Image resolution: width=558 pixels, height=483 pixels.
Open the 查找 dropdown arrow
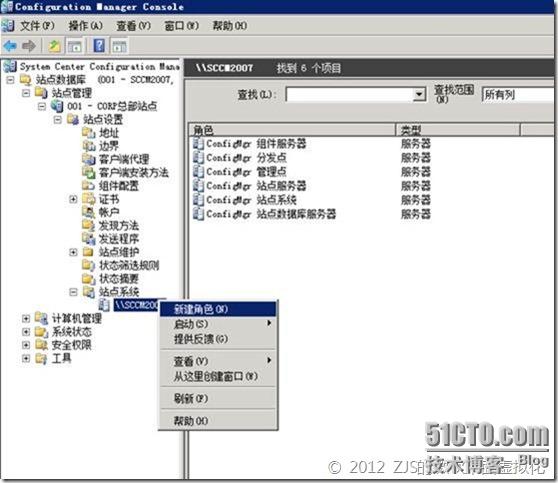(420, 95)
